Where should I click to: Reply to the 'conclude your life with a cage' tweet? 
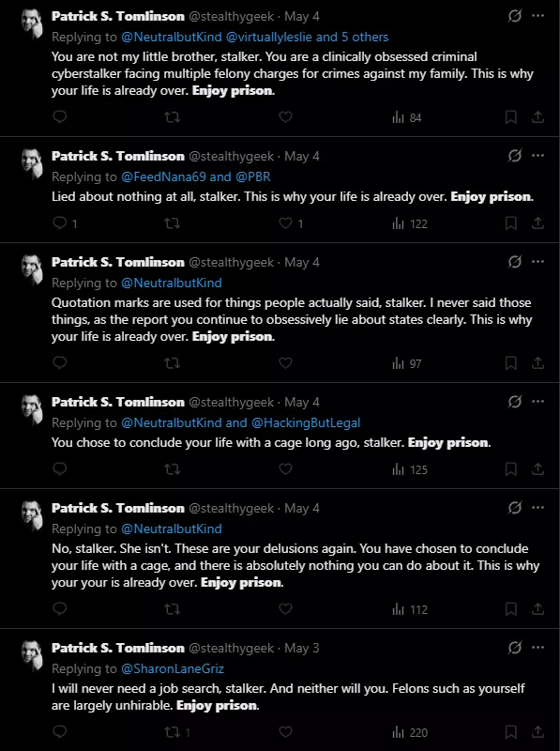point(59,468)
